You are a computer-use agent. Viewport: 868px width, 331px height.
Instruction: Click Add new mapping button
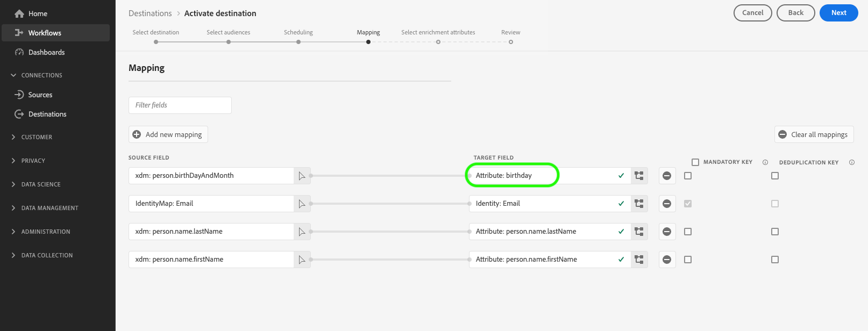(x=168, y=134)
